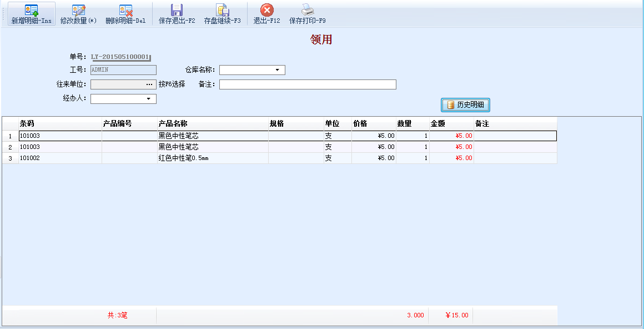Select the second row 黑色中性笔芯 entry

click(x=178, y=147)
